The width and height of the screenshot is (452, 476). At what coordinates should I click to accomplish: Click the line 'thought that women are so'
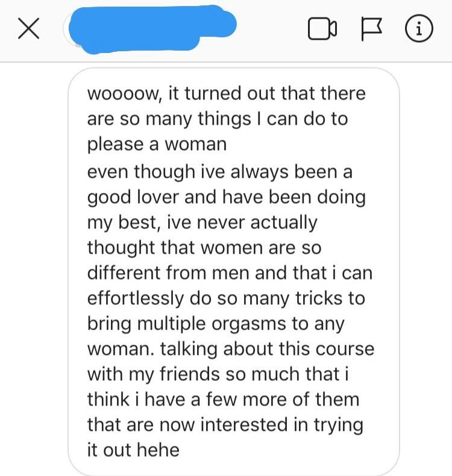(204, 248)
